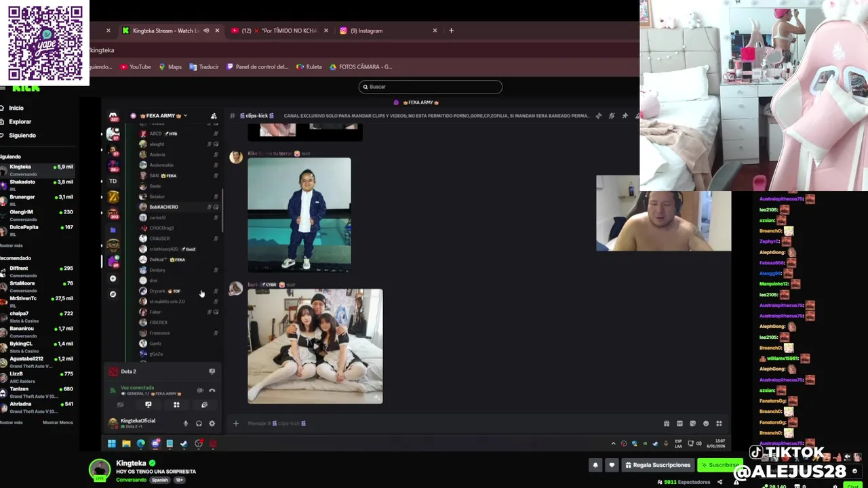Open the Traducir bookmark
The height and width of the screenshot is (488, 868).
point(204,67)
